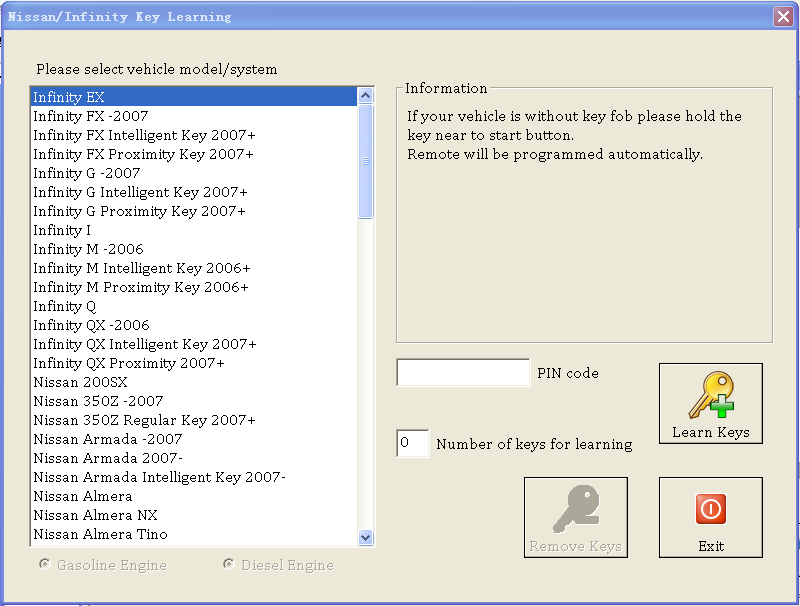Click inside the PIN code field
This screenshot has height=606, width=800.
point(463,372)
